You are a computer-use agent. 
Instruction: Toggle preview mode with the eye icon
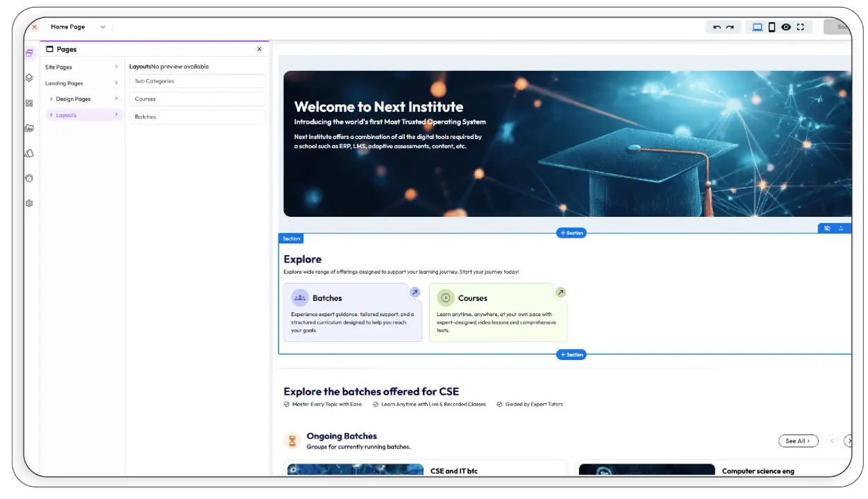pyautogui.click(x=786, y=26)
